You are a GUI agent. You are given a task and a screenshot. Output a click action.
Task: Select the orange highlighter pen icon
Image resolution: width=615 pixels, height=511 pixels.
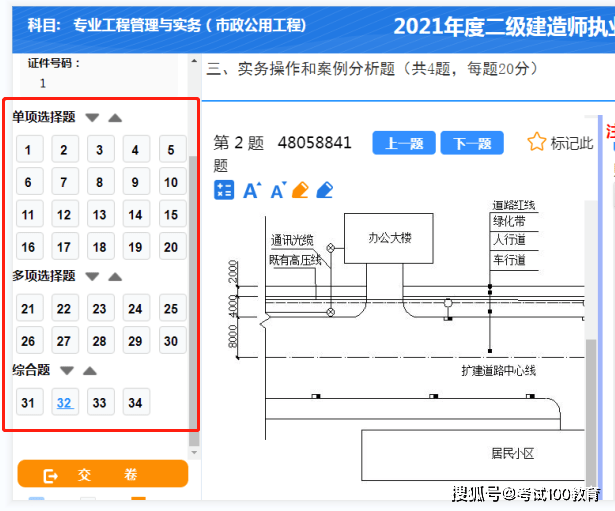[300, 190]
